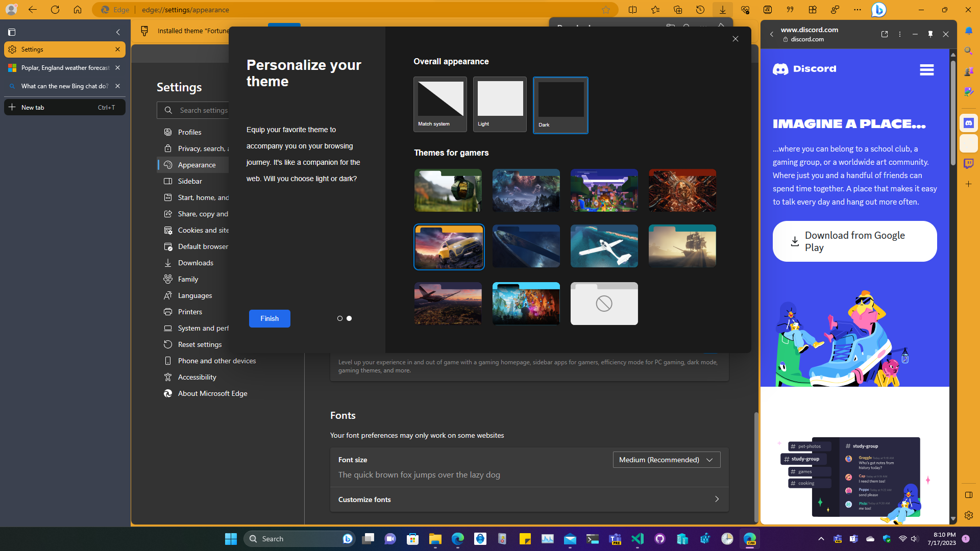This screenshot has height=551, width=980.
Task: Click the taskbar Search box
Action: pyautogui.click(x=300, y=539)
